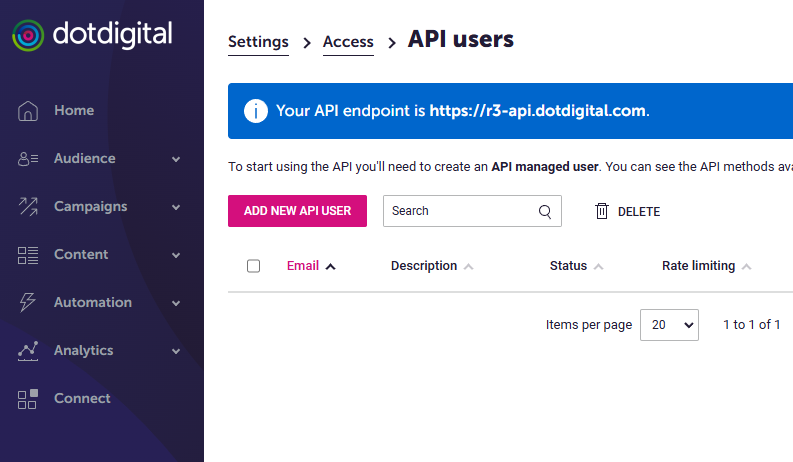Open the Audience menu label
The image size is (793, 462).
click(84, 158)
